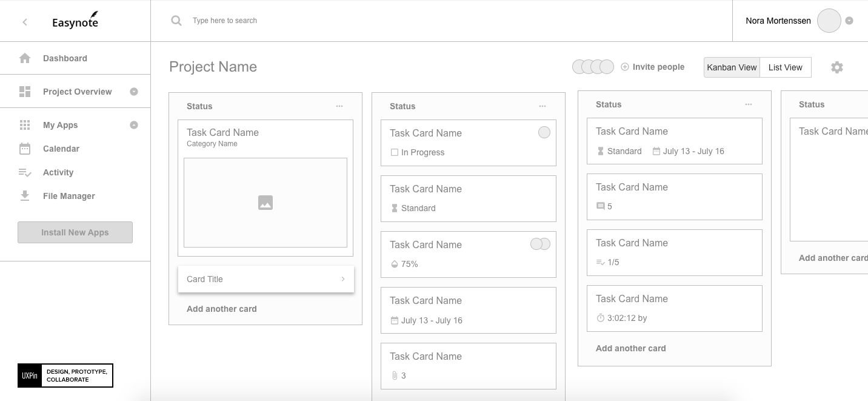Click Project Overview label in sidebar
This screenshot has height=401, width=868.
coord(78,92)
